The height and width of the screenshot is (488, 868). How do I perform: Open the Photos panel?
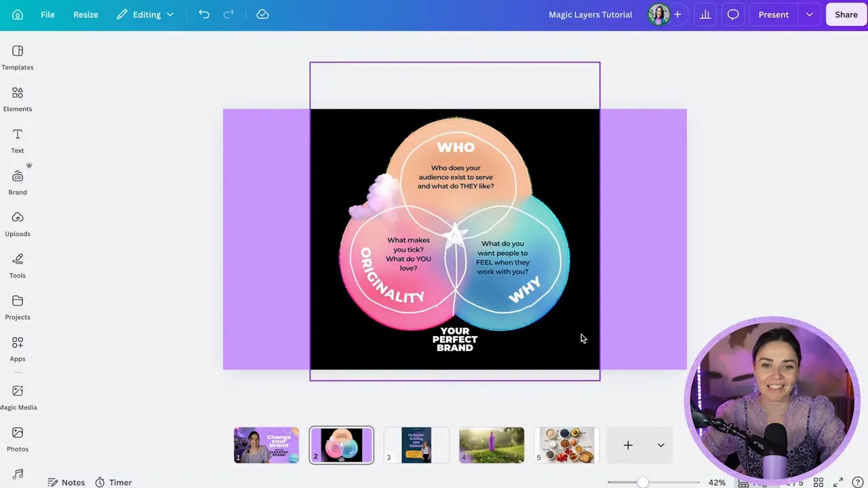[18, 439]
